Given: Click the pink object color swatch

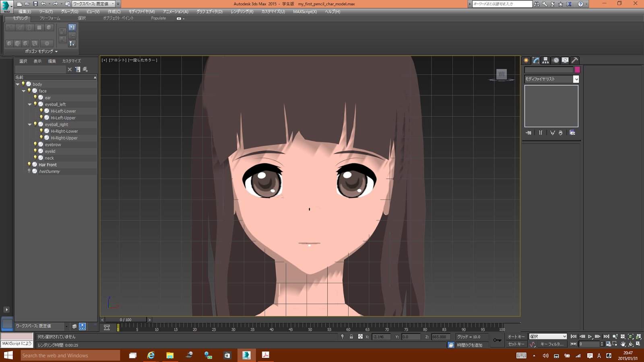Looking at the screenshot, I should pos(577,70).
